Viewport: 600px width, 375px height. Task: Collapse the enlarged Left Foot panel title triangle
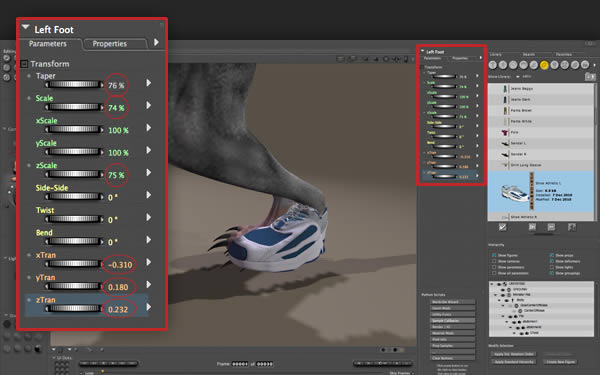click(x=26, y=27)
